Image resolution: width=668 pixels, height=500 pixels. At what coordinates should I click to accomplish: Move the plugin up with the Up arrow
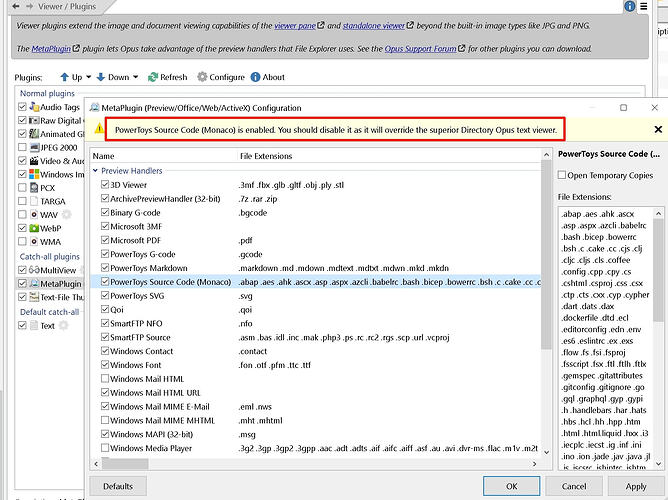point(65,77)
